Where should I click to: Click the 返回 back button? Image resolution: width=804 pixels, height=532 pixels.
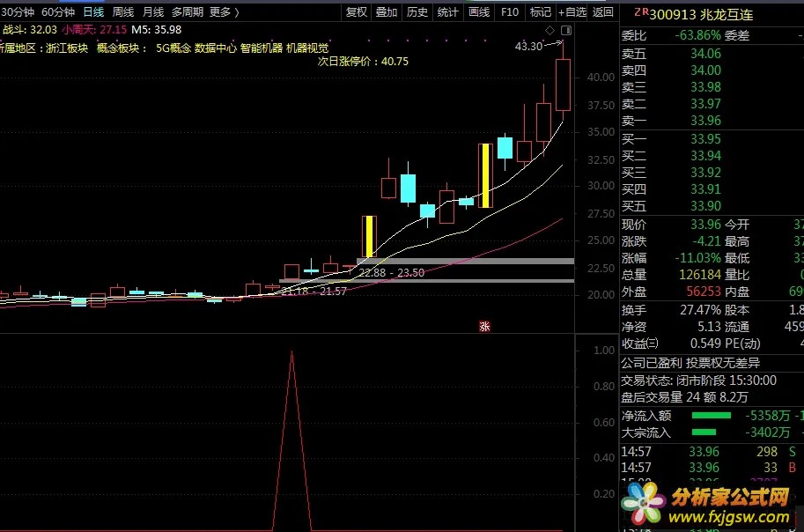603,11
